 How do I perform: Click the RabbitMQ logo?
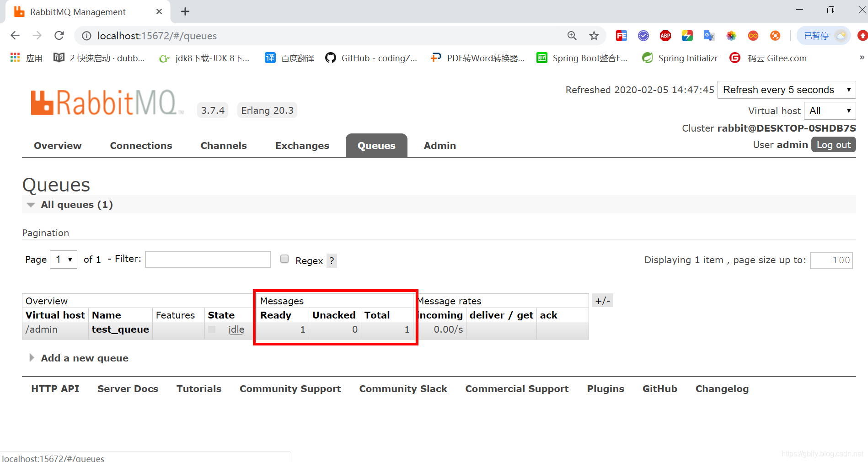[x=107, y=102]
